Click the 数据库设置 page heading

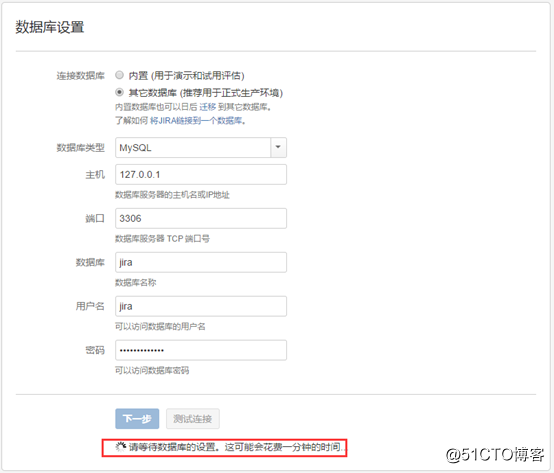pyautogui.click(x=50, y=27)
